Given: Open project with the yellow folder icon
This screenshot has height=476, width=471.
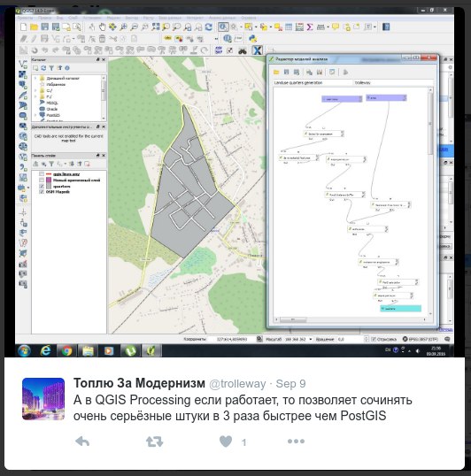Looking at the screenshot, I should [x=34, y=27].
